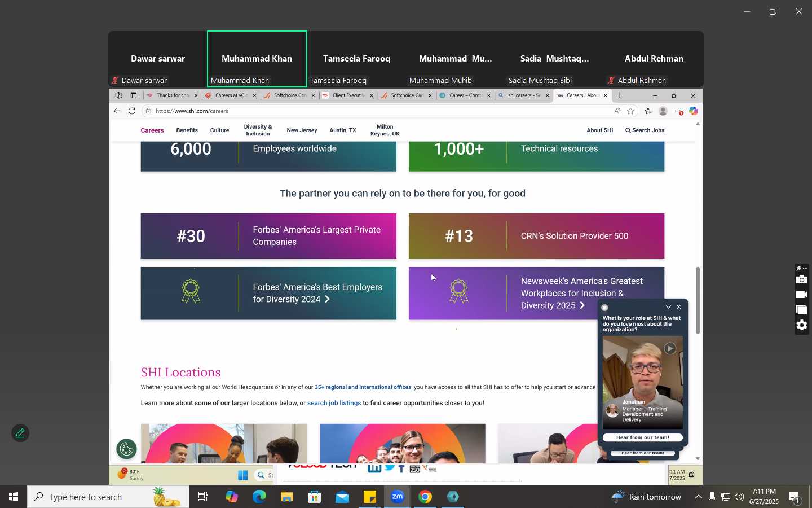
Task: Open the gallery icon in capture toolbar
Action: coord(801,310)
